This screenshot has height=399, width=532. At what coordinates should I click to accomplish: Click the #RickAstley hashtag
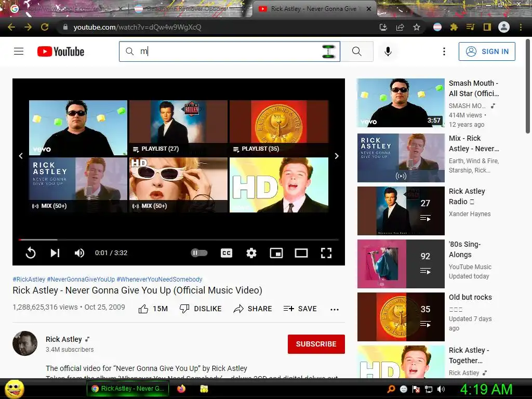29,279
